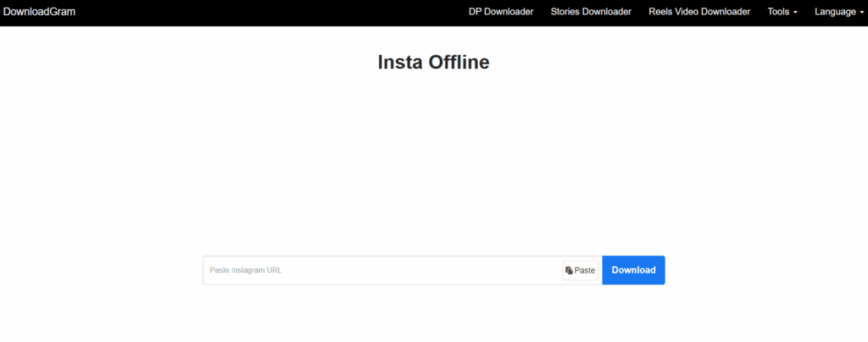
Task: Click the blue Download button
Action: coord(633,270)
